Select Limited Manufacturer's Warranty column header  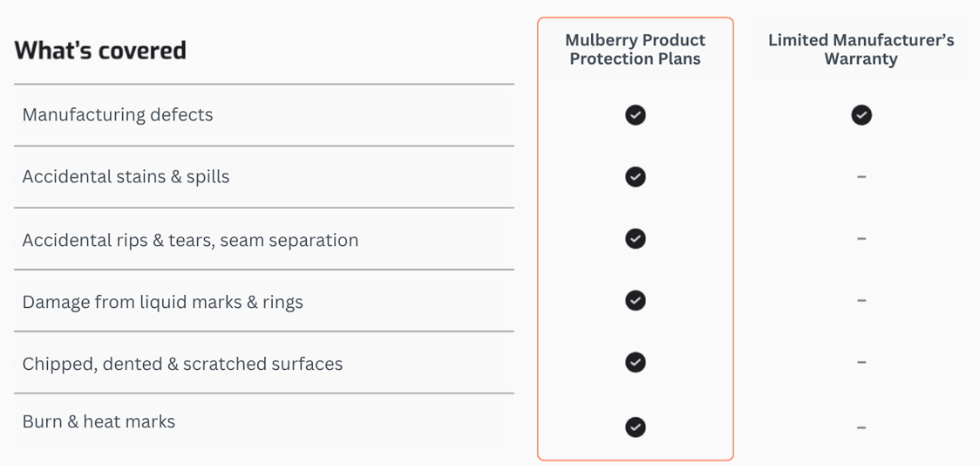coord(861,50)
